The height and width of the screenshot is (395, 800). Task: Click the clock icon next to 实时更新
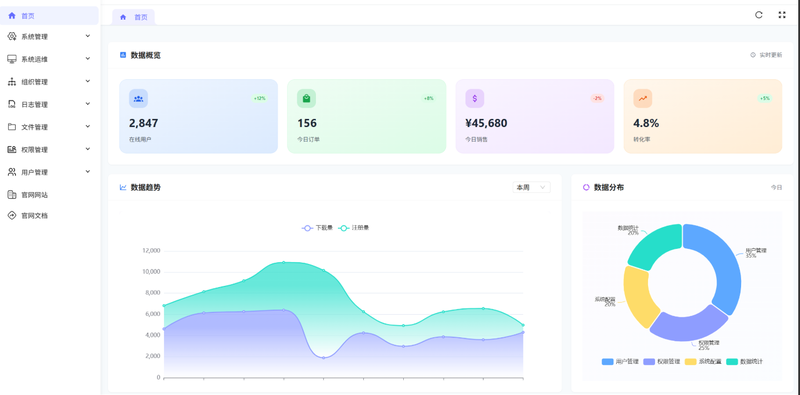[x=753, y=55]
